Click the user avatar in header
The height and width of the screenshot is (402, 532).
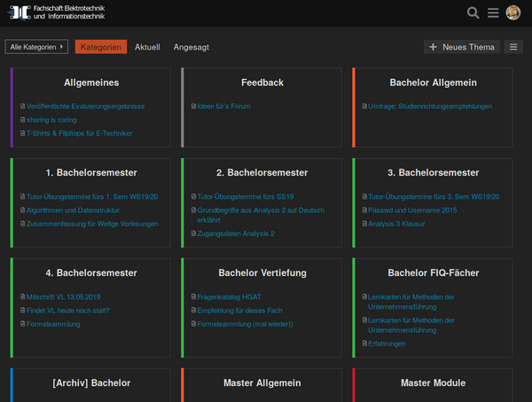coord(513,12)
